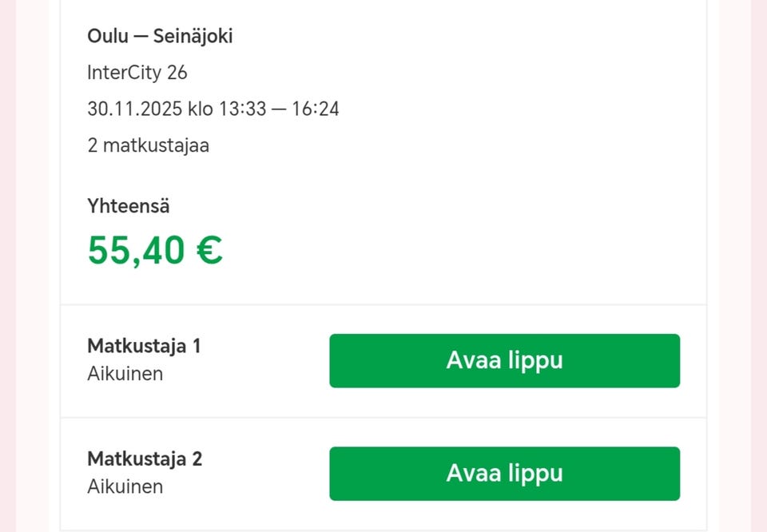Click the divider line between the passenger rows
Screen dimensions: 767x532
click(x=383, y=417)
